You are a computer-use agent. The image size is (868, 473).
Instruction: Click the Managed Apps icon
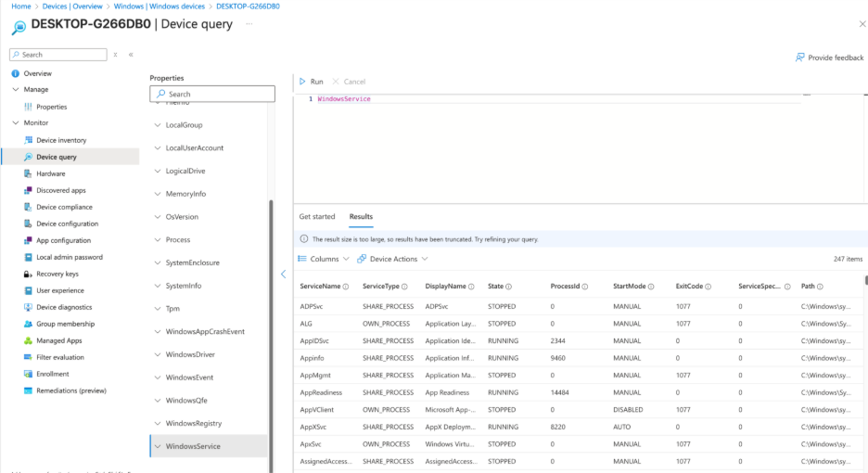(28, 340)
